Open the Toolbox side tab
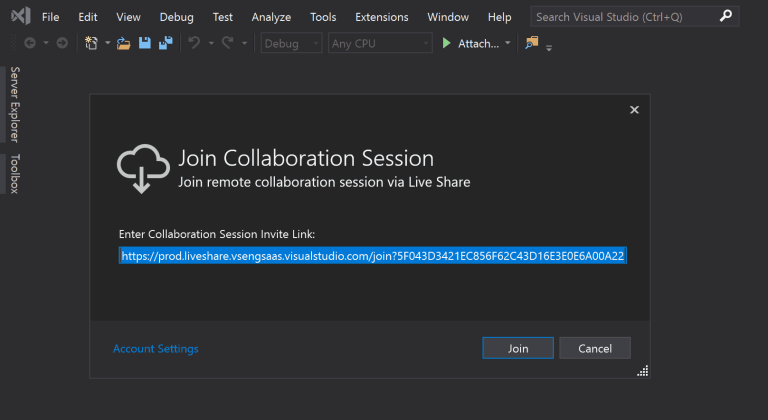The image size is (768, 420). [x=15, y=173]
